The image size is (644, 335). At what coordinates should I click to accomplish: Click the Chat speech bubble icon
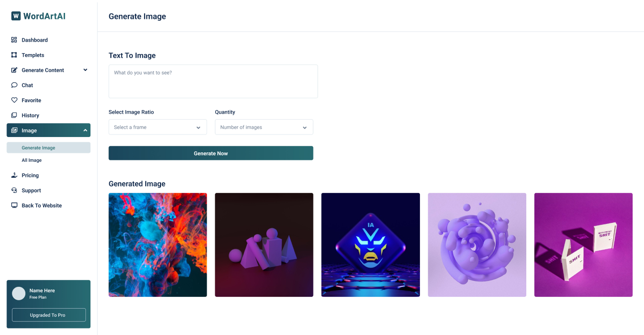[x=14, y=85]
